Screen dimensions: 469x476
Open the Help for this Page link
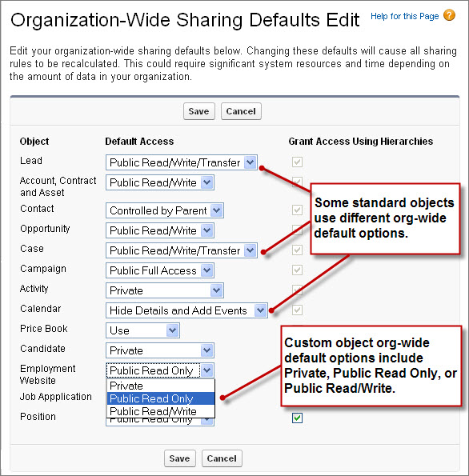[x=405, y=16]
